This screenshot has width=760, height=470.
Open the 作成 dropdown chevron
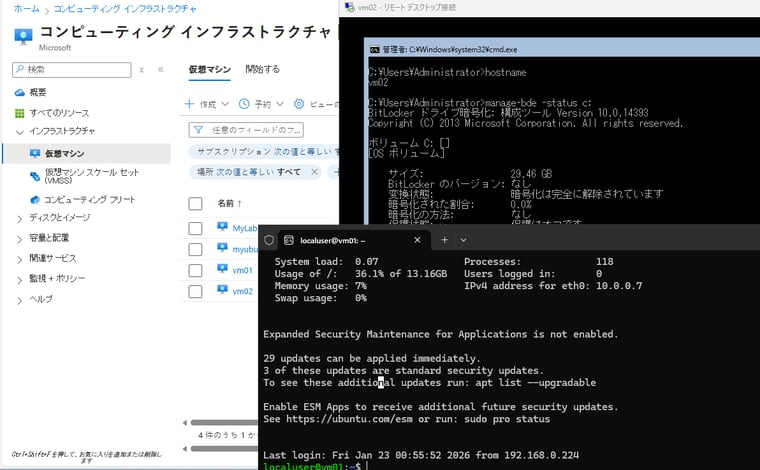[225, 104]
